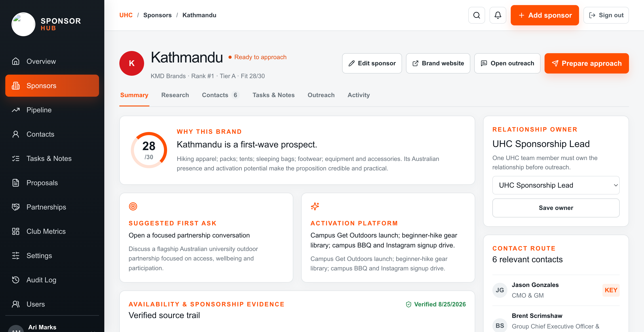Open Contacts in sidebar
This screenshot has width=644, height=332.
pyautogui.click(x=52, y=134)
